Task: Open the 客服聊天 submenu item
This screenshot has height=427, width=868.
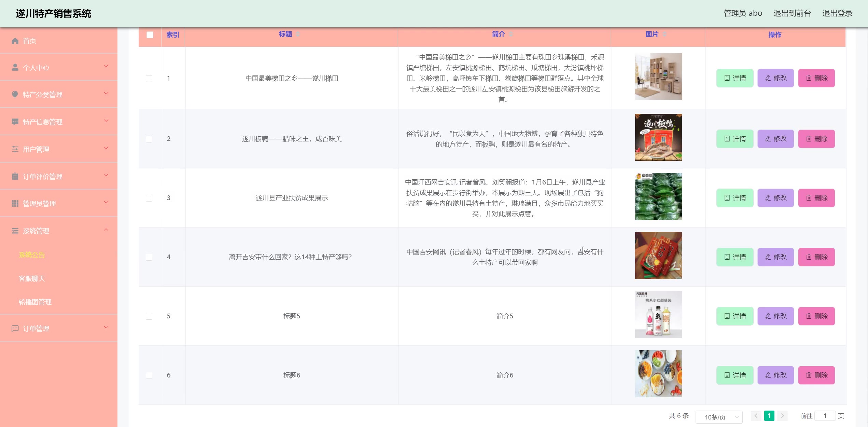Action: [32, 278]
